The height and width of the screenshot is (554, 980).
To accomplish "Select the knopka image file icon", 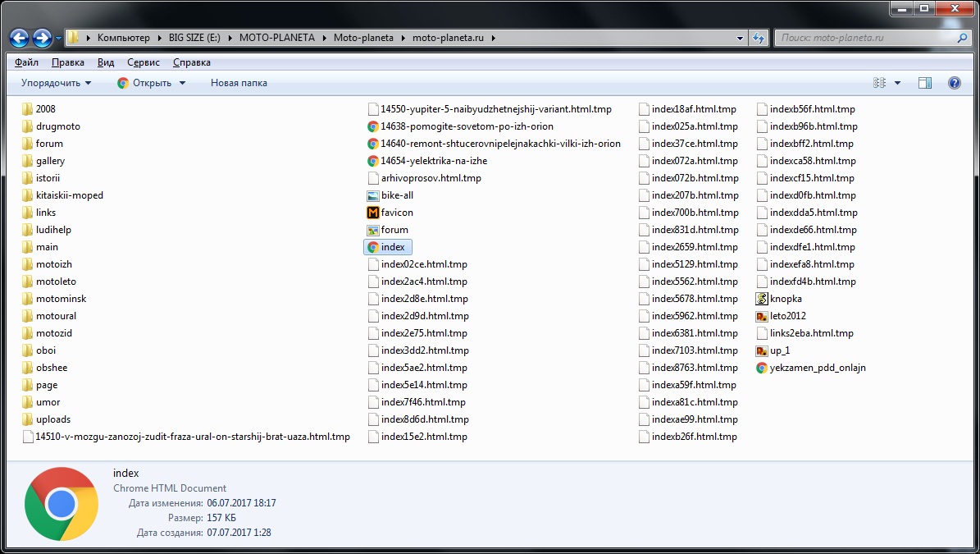I will point(762,299).
